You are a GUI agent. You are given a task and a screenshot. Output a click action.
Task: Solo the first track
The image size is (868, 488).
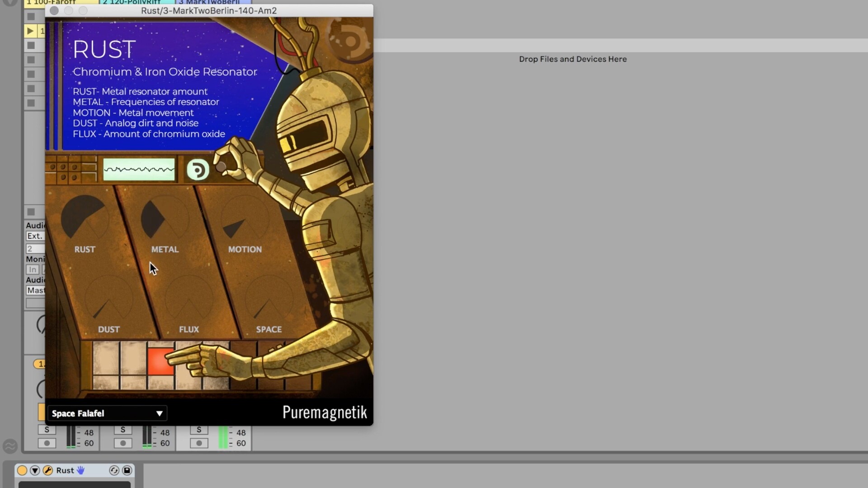(47, 430)
